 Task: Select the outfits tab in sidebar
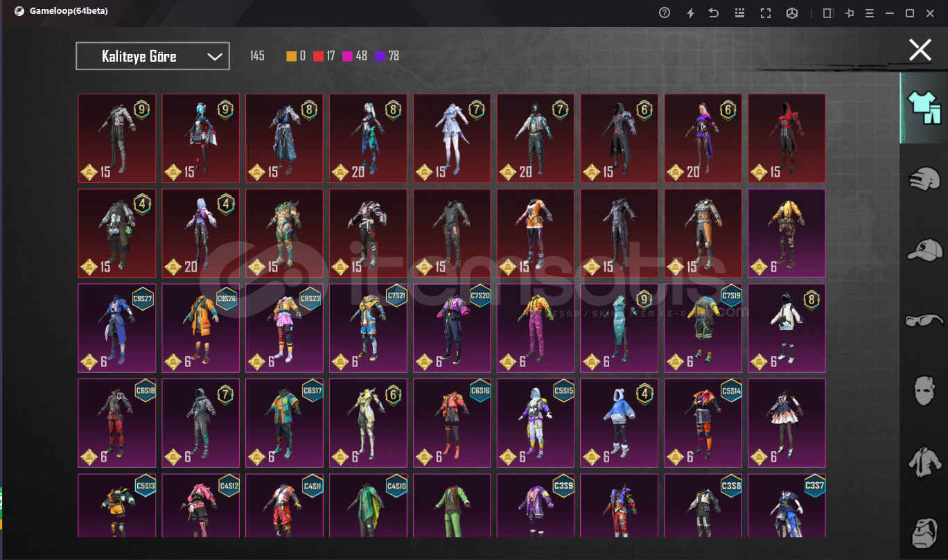point(924,108)
